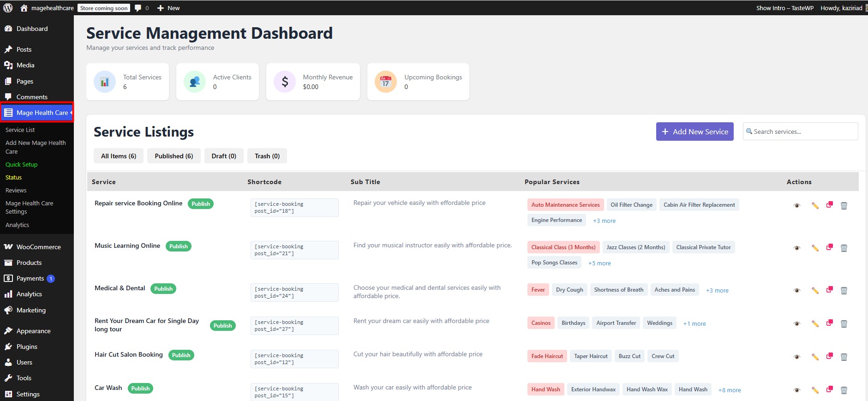
Task: Show '+8 more' popular services for Car Wash
Action: [729, 390]
